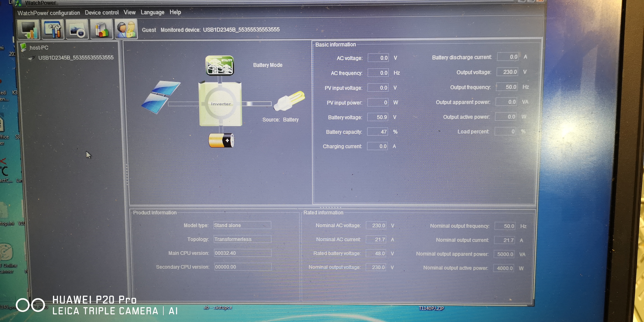This screenshot has height=322, width=644.
Task: Click horizontal splitter dots above Rated information
Action: 330,207
